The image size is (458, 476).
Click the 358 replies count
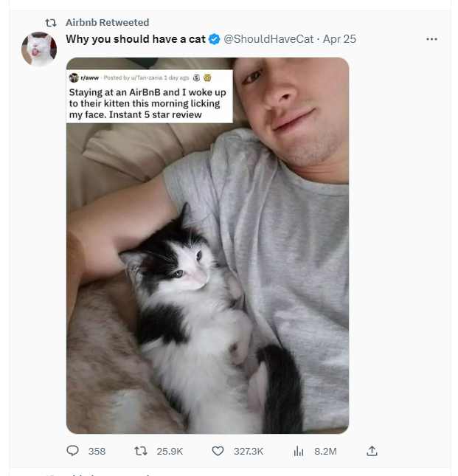[97, 451]
